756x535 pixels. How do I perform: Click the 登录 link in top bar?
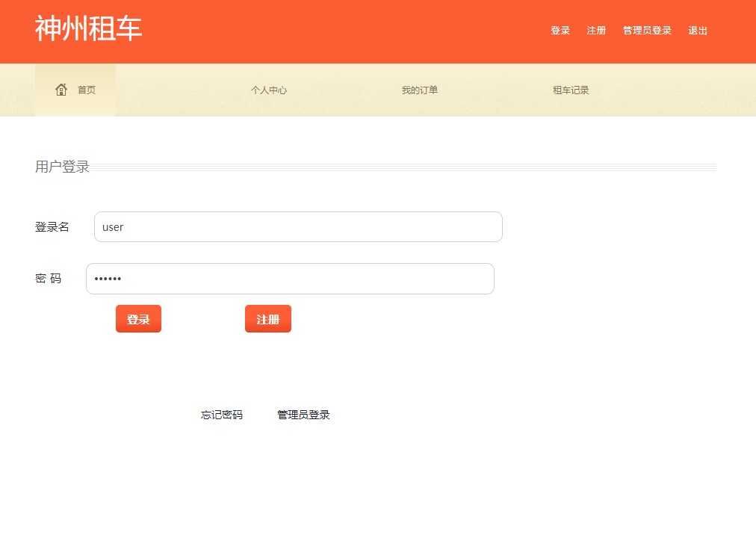click(560, 31)
